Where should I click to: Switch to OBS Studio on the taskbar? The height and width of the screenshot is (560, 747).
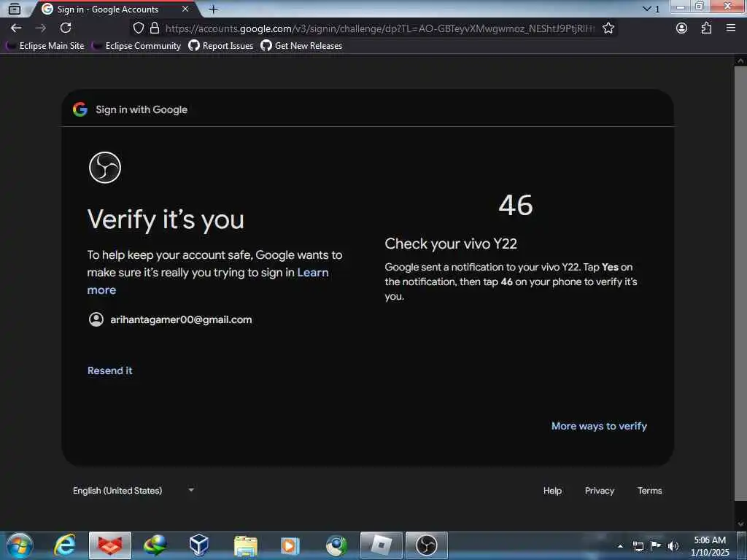[426, 545]
